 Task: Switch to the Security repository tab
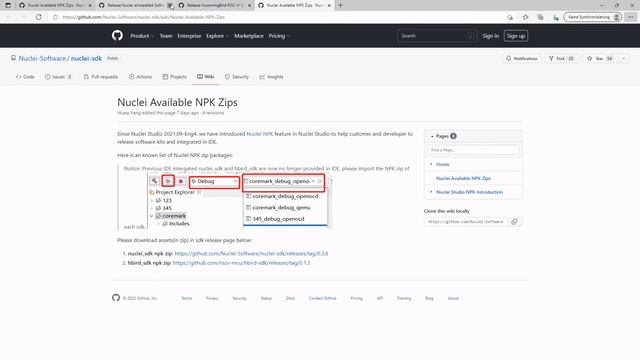click(x=237, y=77)
